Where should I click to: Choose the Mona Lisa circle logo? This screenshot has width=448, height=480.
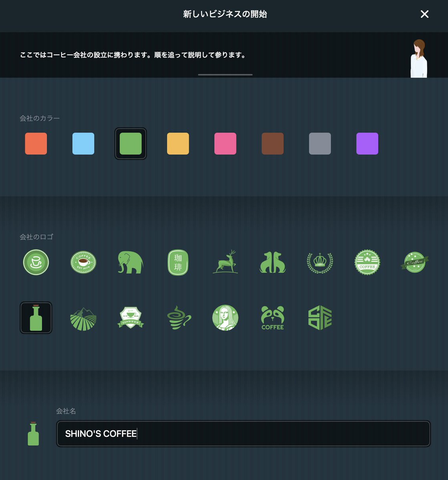click(225, 318)
